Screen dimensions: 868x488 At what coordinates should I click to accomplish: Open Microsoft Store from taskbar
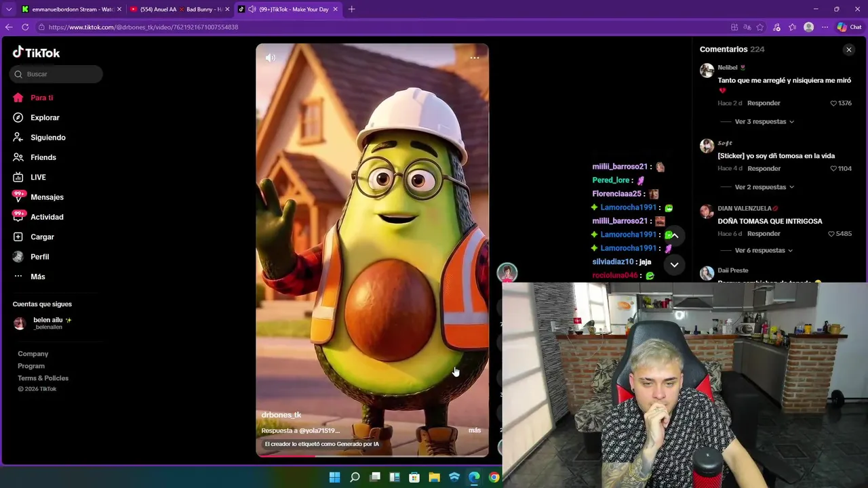[x=414, y=477]
